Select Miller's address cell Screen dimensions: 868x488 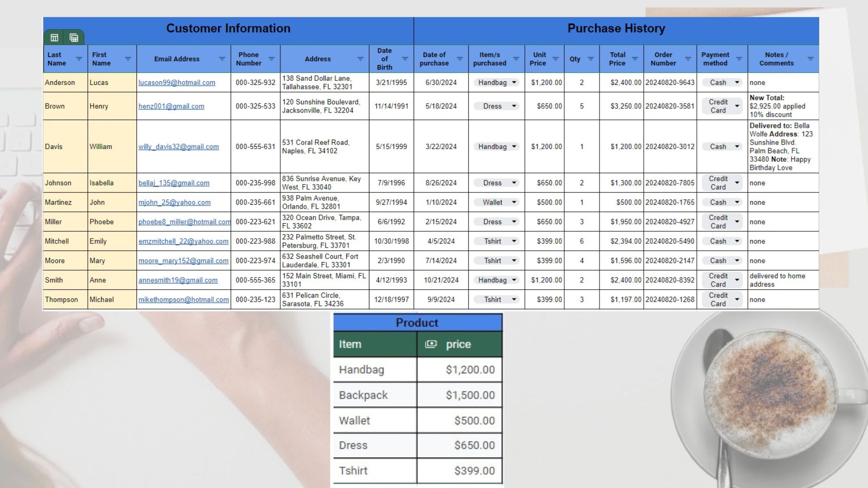point(324,222)
